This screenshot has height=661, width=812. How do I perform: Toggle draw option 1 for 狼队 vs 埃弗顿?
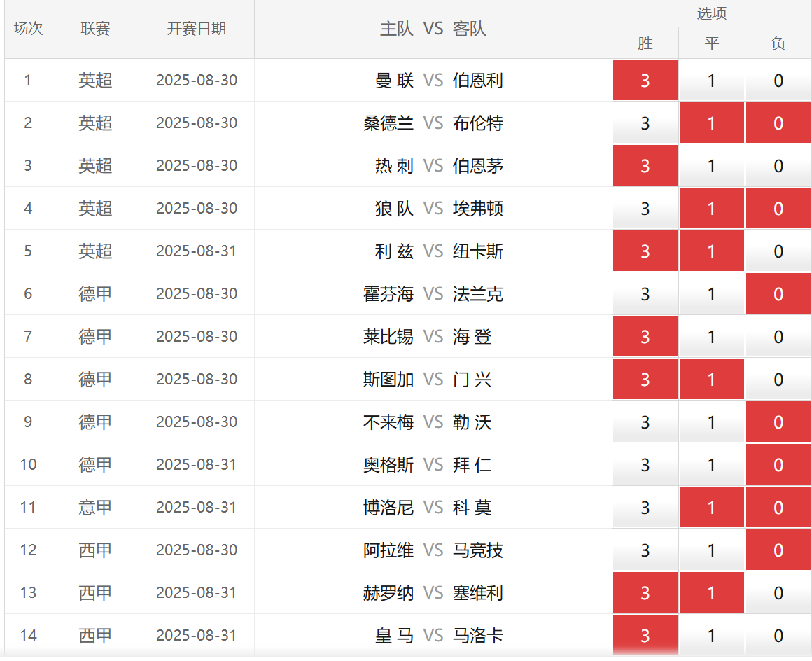point(711,208)
